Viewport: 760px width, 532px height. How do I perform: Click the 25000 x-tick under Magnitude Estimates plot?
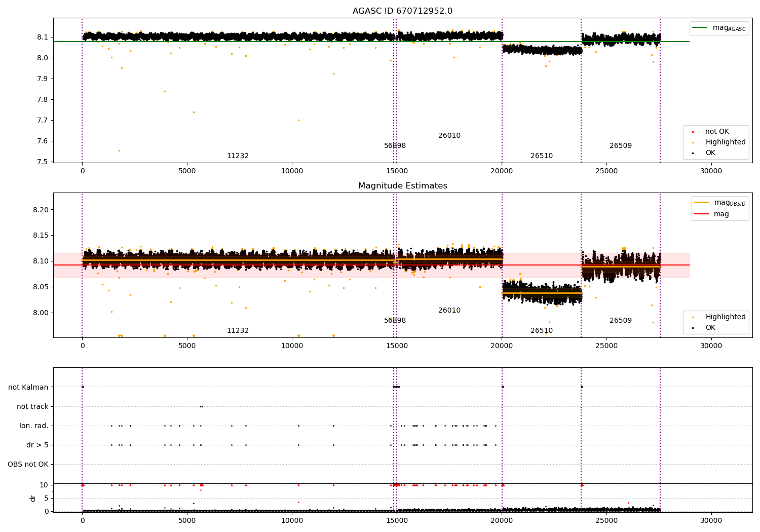606,346
